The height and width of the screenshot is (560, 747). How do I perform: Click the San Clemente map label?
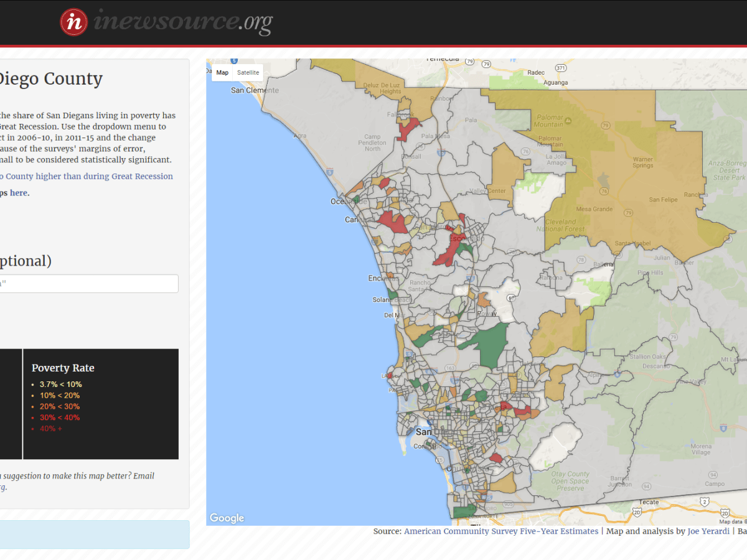point(255,90)
